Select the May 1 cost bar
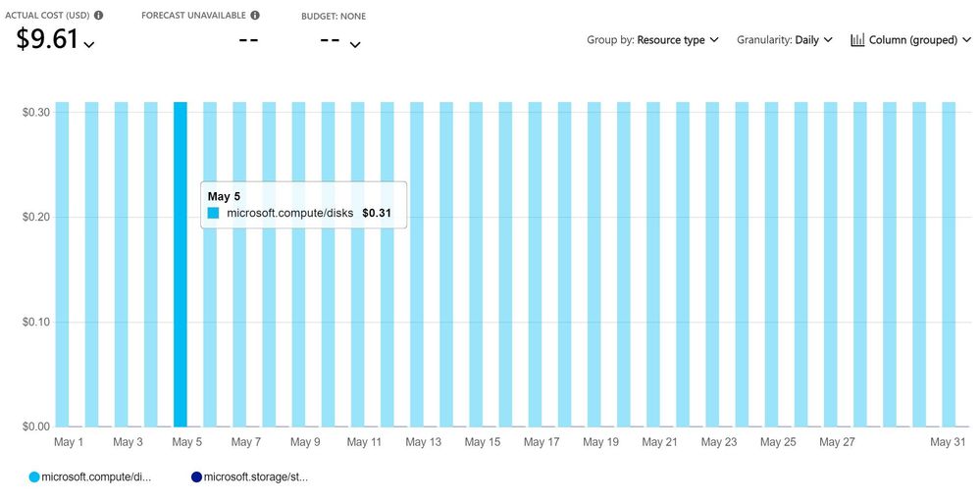This screenshot has width=980, height=501. [62, 265]
